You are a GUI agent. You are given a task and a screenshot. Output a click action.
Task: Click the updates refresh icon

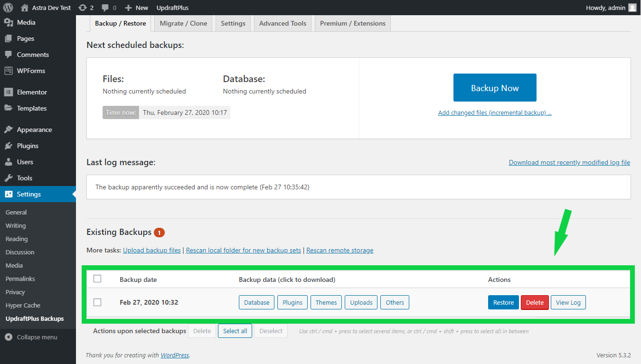tap(83, 8)
